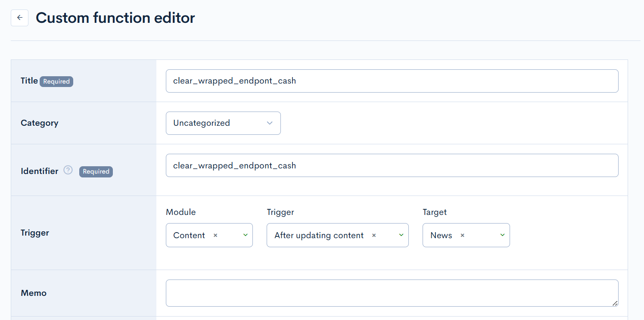Click the Title Required badge
The height and width of the screenshot is (320, 644).
pyautogui.click(x=56, y=81)
